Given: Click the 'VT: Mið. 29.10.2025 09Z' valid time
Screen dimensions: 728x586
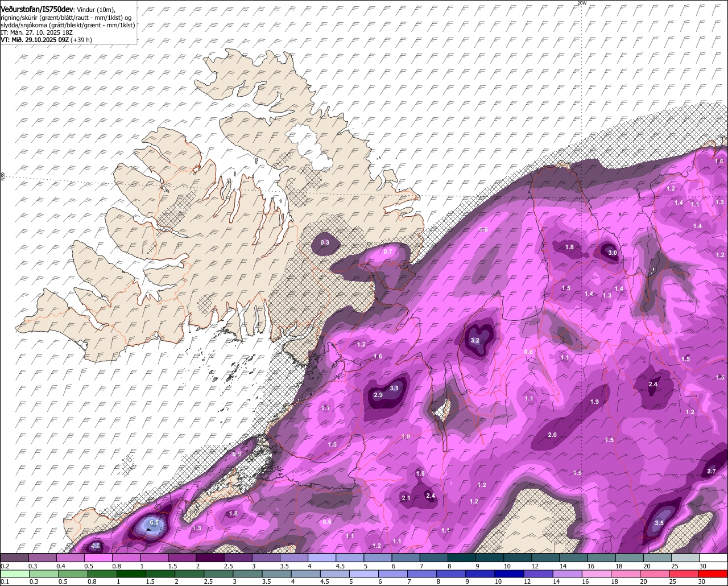Looking at the screenshot, I should click(x=34, y=40).
